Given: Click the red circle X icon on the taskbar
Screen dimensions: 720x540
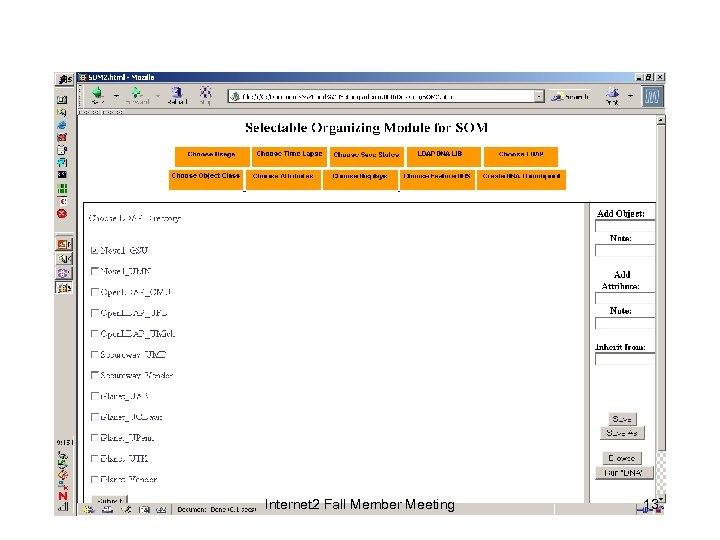Looking at the screenshot, I should pos(62,214).
